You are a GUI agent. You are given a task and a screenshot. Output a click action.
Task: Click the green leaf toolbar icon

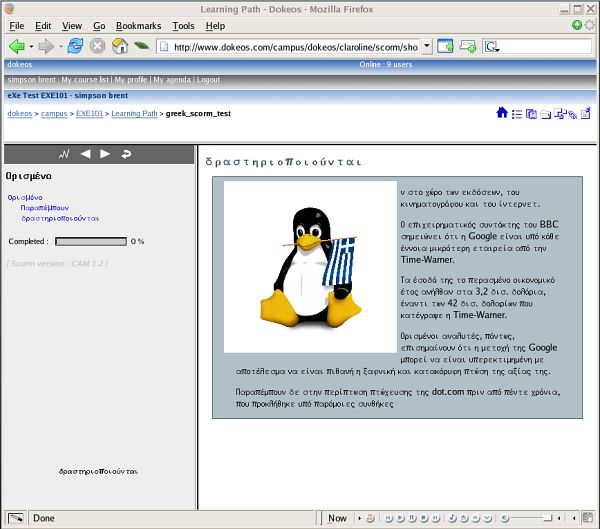(142, 46)
